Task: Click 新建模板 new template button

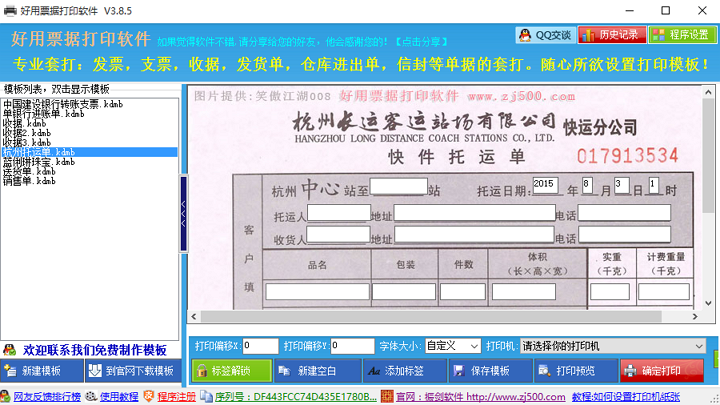Action: click(x=42, y=371)
